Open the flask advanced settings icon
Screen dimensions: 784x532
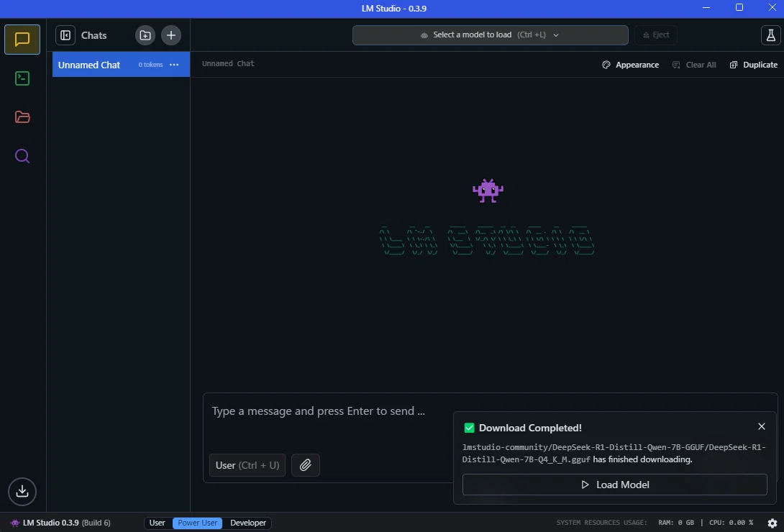click(770, 35)
